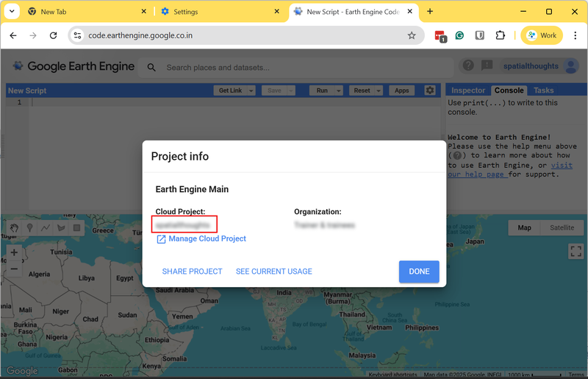The height and width of the screenshot is (379, 588).
Task: Open the feedback speech bubble icon
Action: pos(487,65)
